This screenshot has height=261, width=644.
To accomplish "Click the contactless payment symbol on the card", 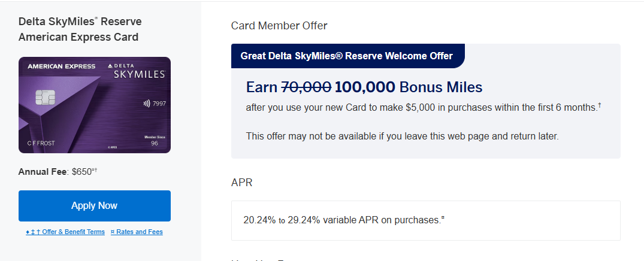I will click(147, 103).
